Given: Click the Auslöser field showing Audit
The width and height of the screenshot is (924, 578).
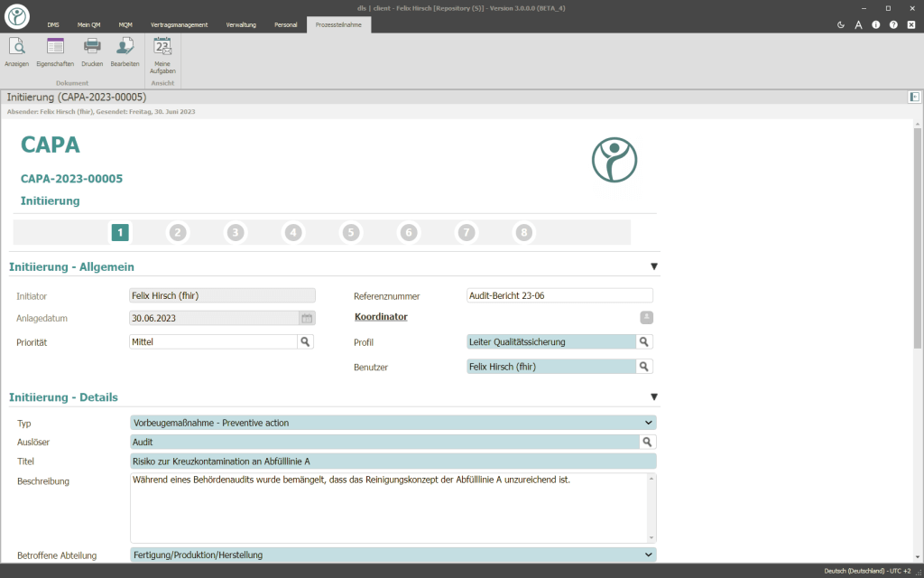Looking at the screenshot, I should point(384,442).
